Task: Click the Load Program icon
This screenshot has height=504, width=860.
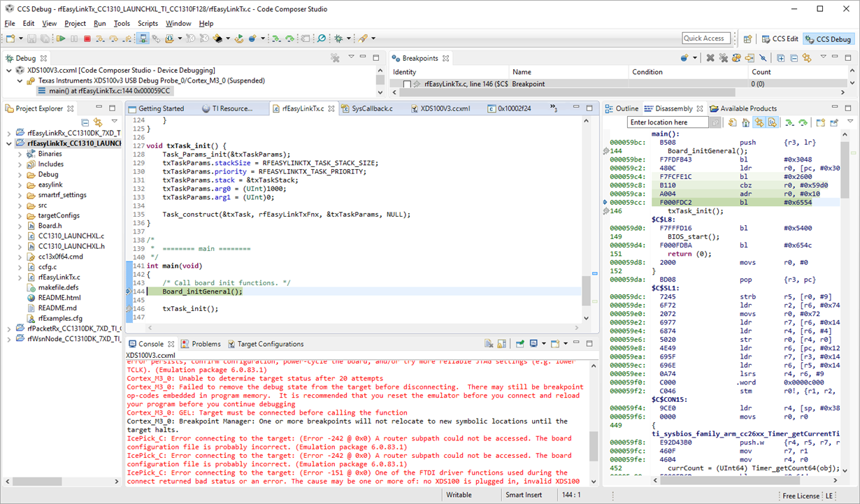Action: point(170,38)
